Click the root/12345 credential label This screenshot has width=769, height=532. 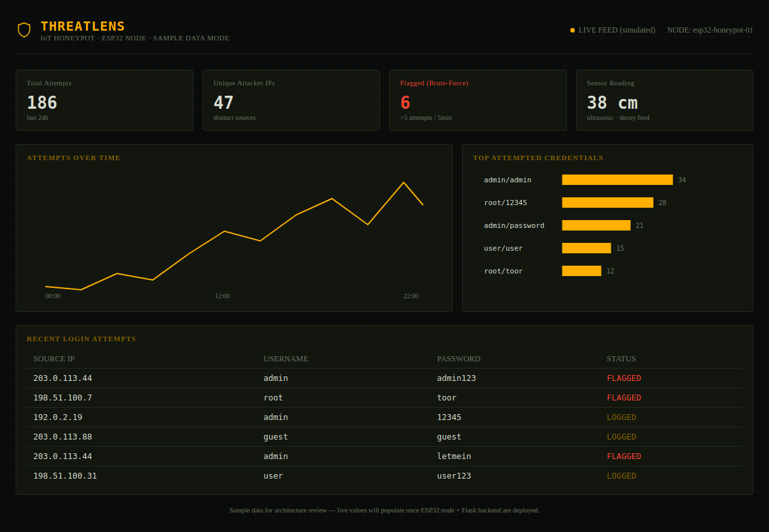[505, 203]
